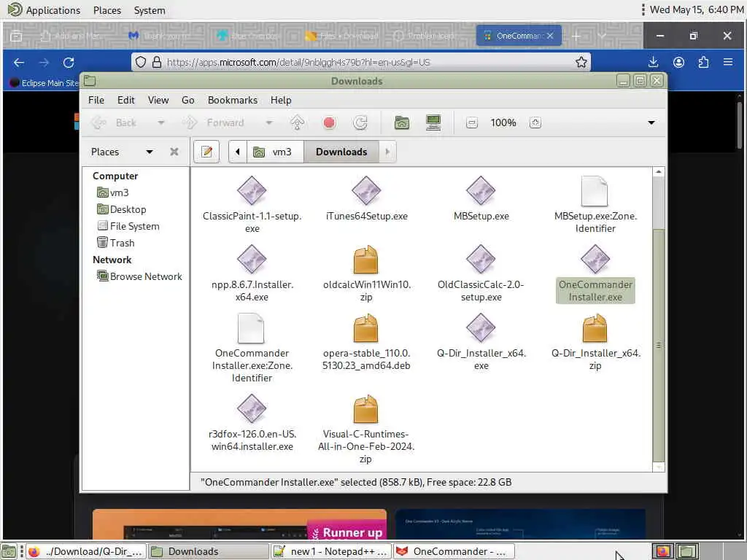Open the Places sidebar type dropdown
This screenshot has width=747, height=560.
pyautogui.click(x=150, y=152)
